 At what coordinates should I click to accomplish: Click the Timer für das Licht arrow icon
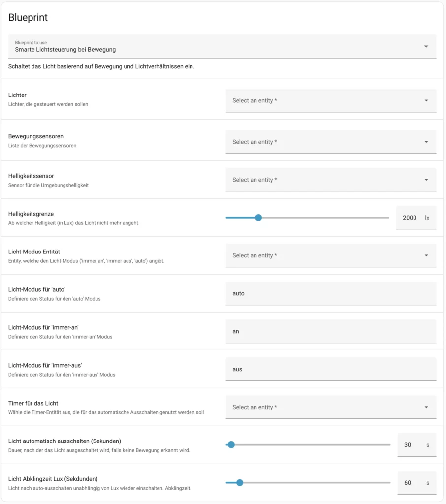(x=426, y=408)
